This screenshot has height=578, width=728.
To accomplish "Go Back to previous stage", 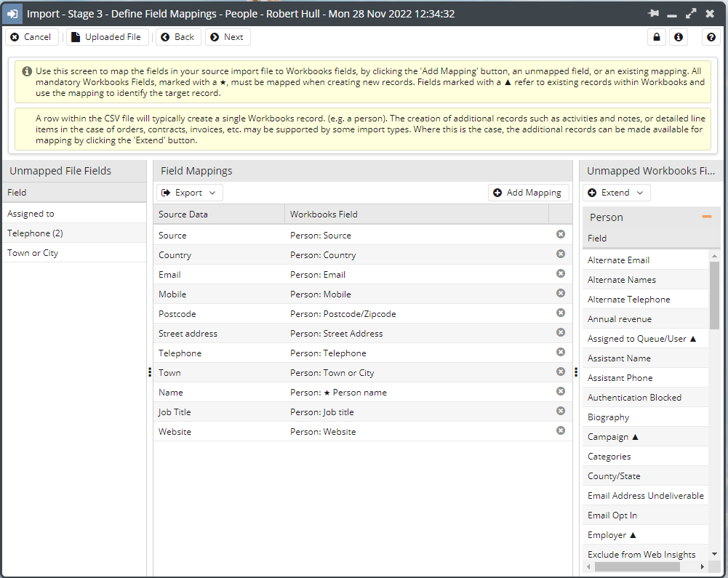I will coord(178,37).
